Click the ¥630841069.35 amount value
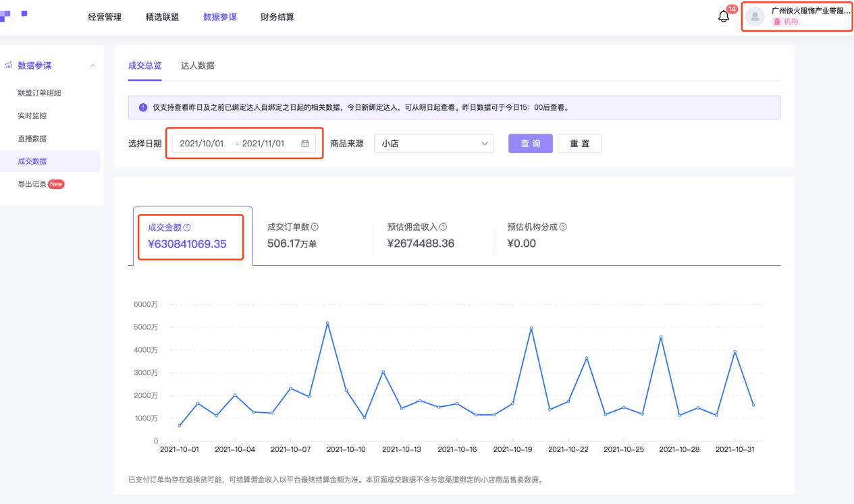854x504 pixels. tap(187, 244)
